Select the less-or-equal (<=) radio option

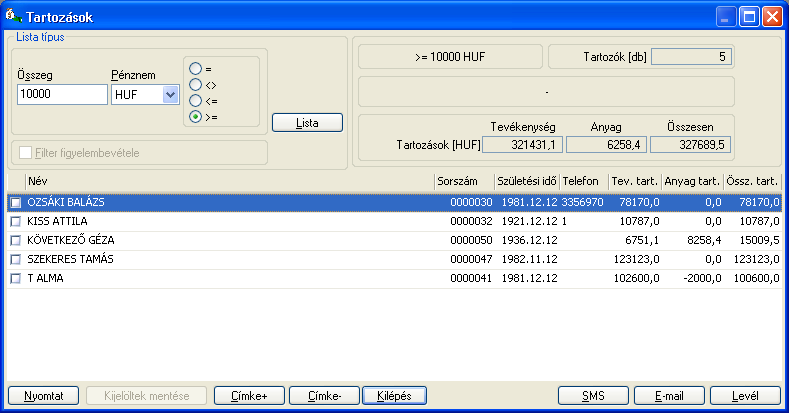pos(196,101)
